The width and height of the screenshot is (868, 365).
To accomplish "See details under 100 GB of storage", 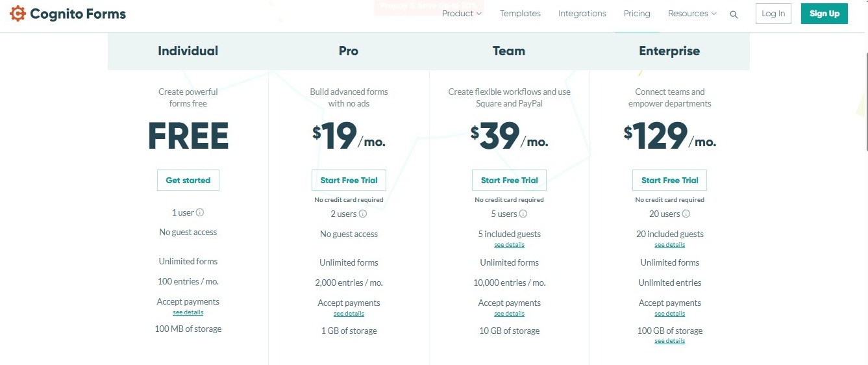I will click(x=669, y=341).
